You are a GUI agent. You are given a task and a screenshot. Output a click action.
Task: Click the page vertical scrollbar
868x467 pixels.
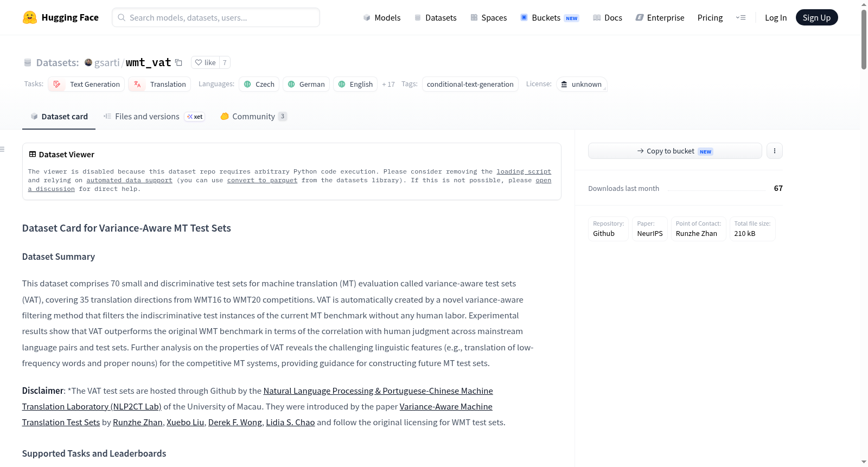coord(864,233)
